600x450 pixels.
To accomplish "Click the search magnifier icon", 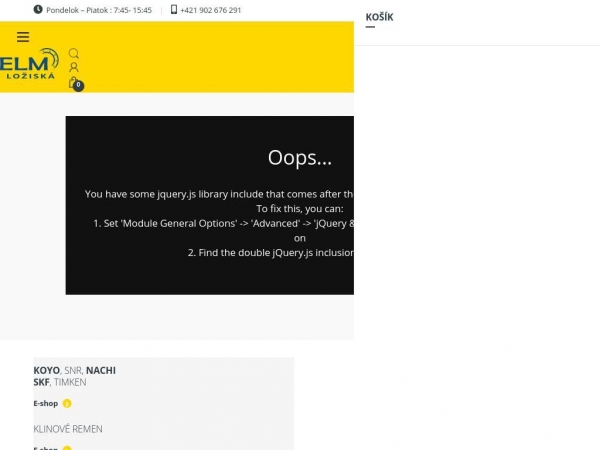I will point(73,54).
